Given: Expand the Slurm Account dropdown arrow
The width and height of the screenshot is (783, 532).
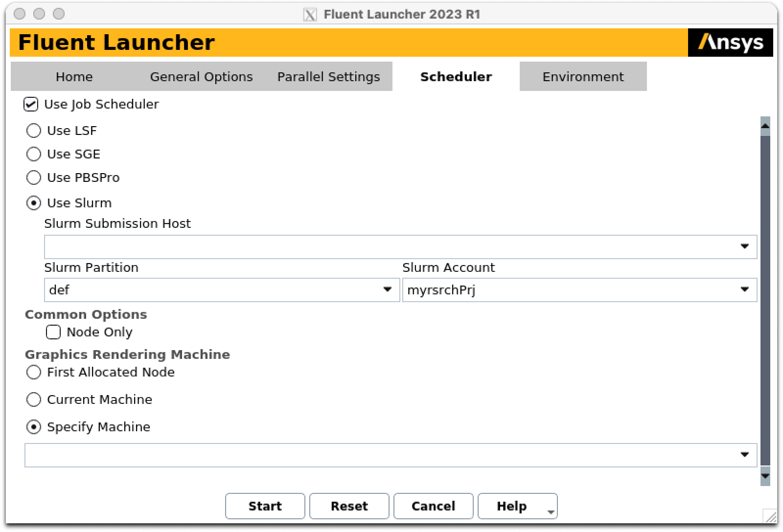Looking at the screenshot, I should point(744,289).
